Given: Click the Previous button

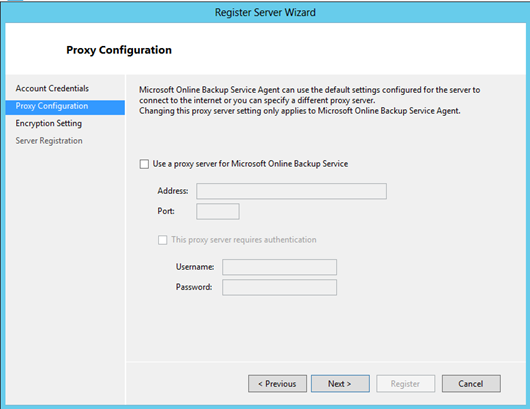Looking at the screenshot, I should [x=278, y=384].
